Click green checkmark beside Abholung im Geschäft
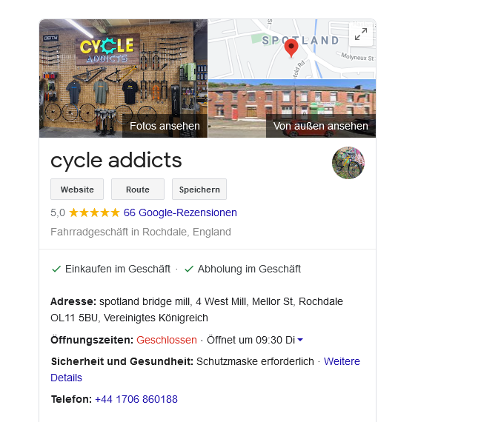504x422 pixels. point(189,269)
